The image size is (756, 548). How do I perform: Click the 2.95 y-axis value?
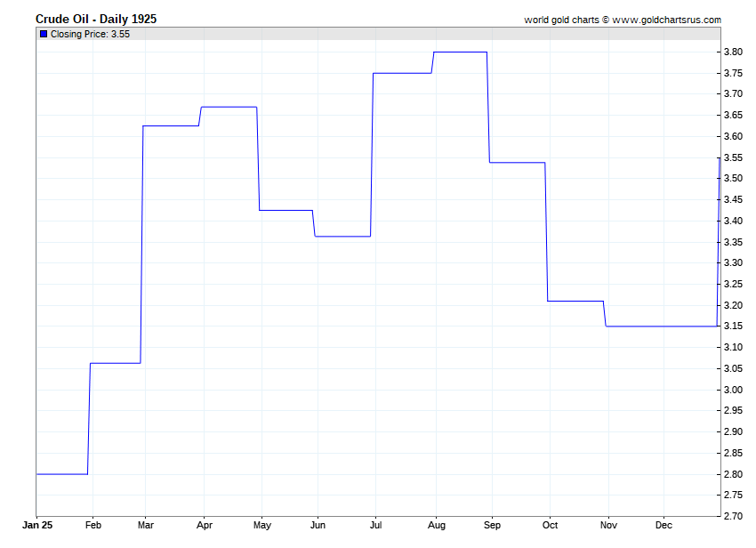coord(734,410)
